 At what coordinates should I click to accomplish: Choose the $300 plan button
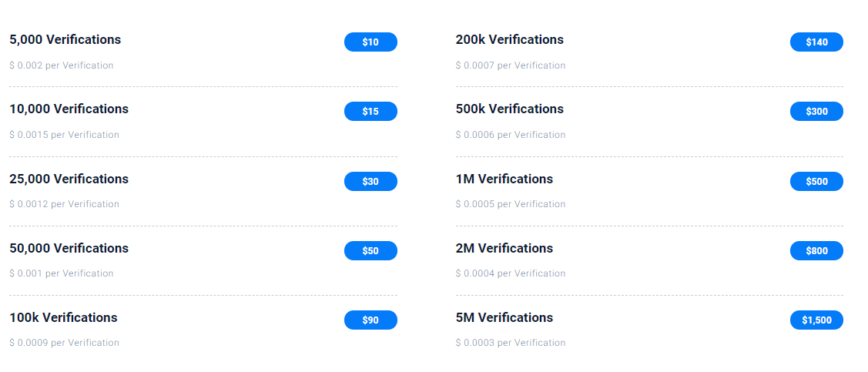(816, 112)
